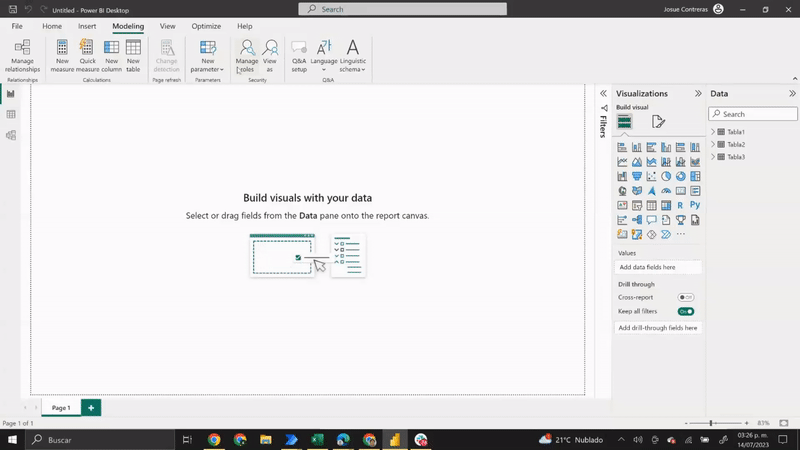Image resolution: width=800 pixels, height=450 pixels.
Task: Collapse the ribbon
Action: pyautogui.click(x=795, y=79)
